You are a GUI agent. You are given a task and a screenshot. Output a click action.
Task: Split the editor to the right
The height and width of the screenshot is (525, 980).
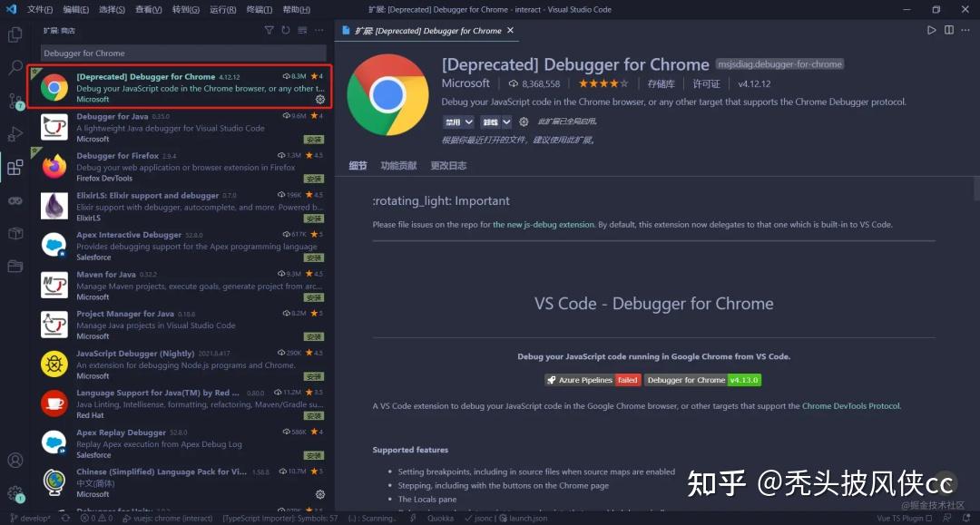949,30
